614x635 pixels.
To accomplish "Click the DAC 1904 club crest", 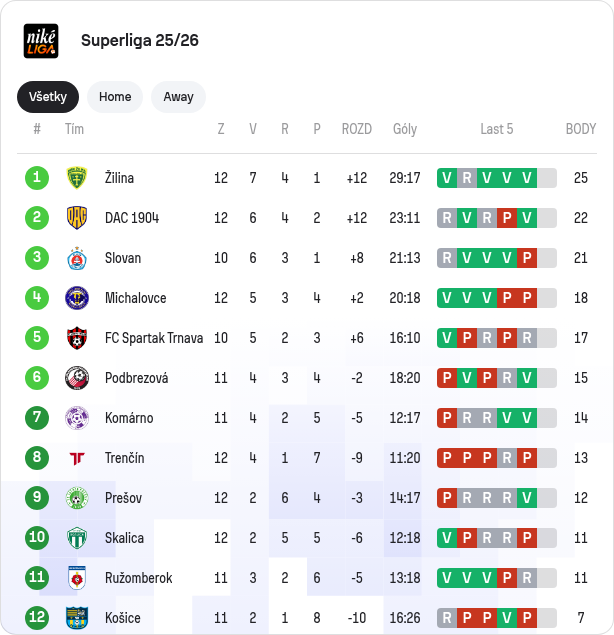I will pos(77,218).
